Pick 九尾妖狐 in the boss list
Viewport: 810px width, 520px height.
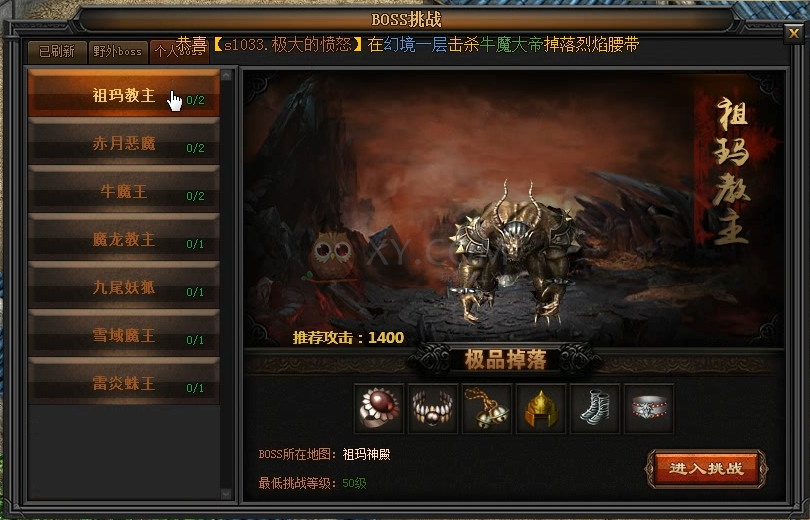(x=124, y=286)
